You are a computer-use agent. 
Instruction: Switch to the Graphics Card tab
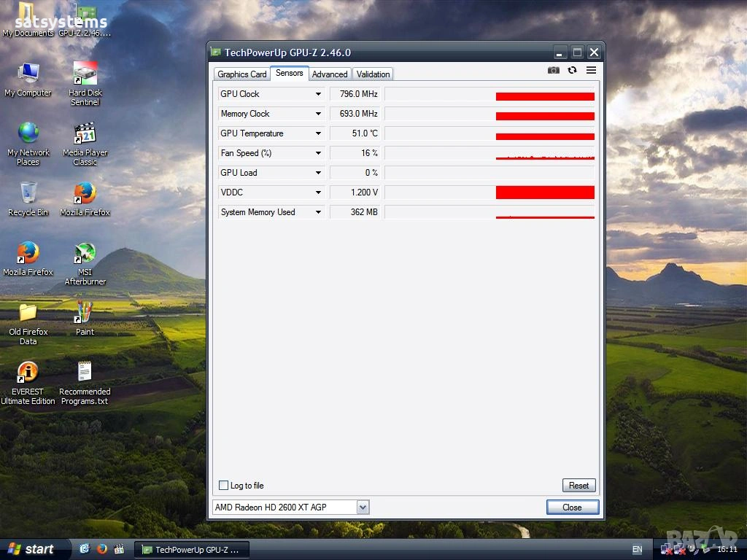(x=241, y=74)
